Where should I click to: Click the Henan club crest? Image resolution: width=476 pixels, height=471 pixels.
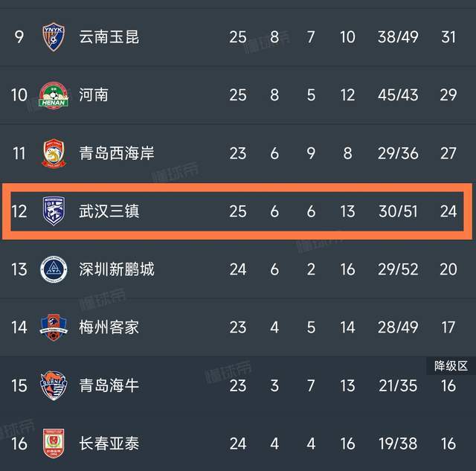coord(54,94)
